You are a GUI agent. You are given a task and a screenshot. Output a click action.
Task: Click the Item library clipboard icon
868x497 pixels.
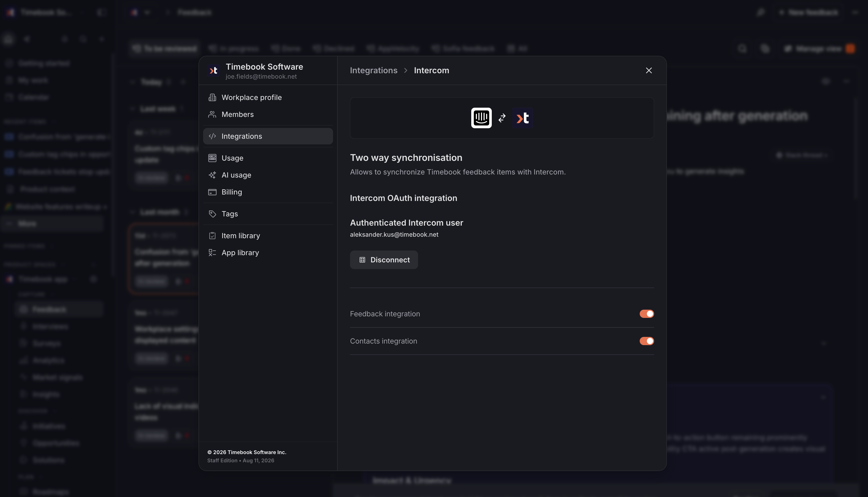[212, 236]
